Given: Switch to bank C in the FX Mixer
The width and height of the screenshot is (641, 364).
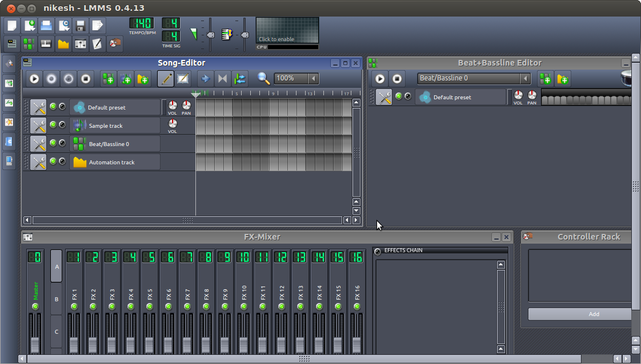Looking at the screenshot, I should pyautogui.click(x=56, y=331).
